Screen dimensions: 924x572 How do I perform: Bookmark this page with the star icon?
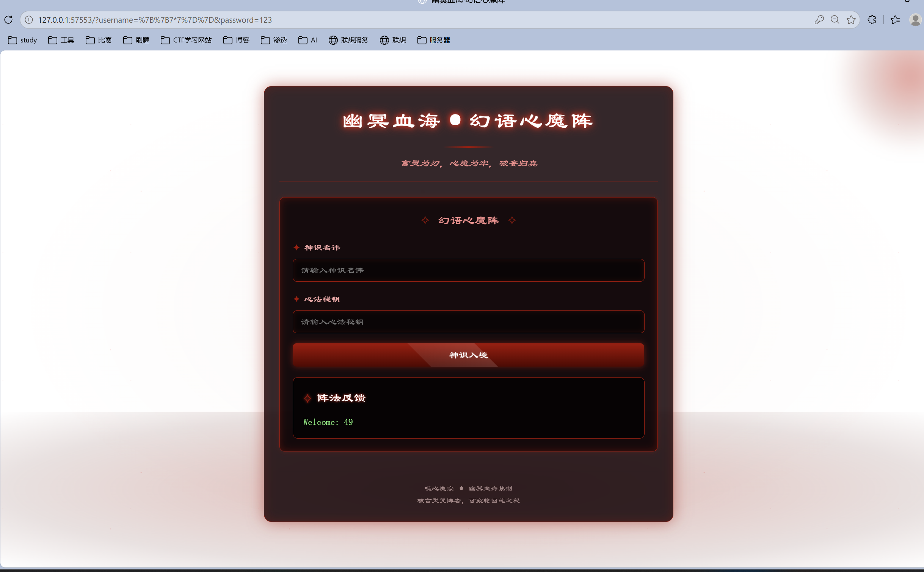(x=851, y=20)
